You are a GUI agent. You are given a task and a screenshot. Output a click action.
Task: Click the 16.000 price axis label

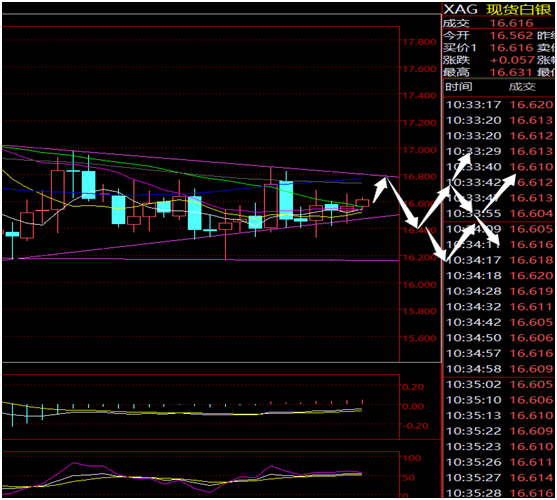[419, 284]
